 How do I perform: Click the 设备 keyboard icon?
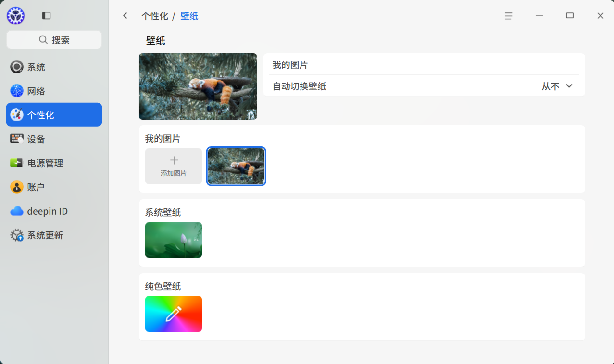click(17, 139)
